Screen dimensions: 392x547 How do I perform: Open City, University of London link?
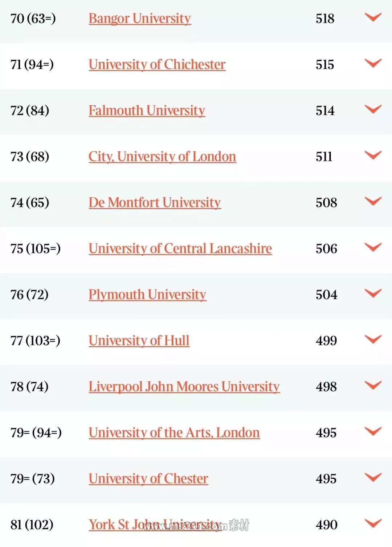coord(162,157)
